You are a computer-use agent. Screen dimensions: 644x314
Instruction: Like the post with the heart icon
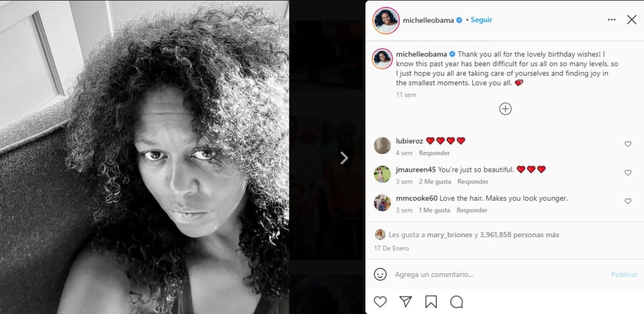click(380, 301)
